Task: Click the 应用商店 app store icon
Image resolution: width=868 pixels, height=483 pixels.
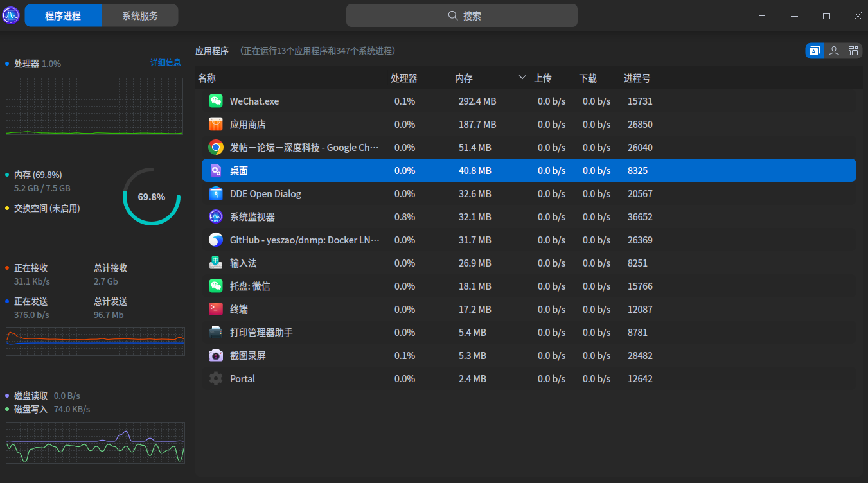Action: click(x=216, y=124)
